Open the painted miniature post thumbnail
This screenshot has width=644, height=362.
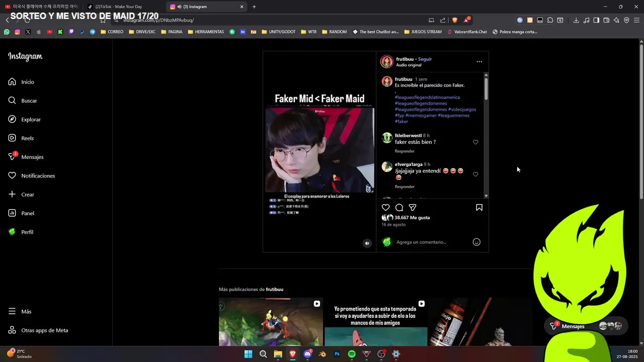(x=480, y=322)
